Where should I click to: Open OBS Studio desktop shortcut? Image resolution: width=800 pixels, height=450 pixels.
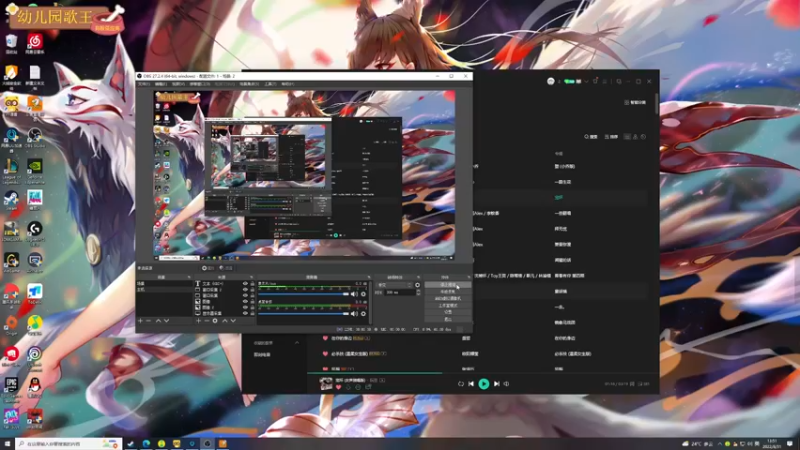tap(35, 136)
